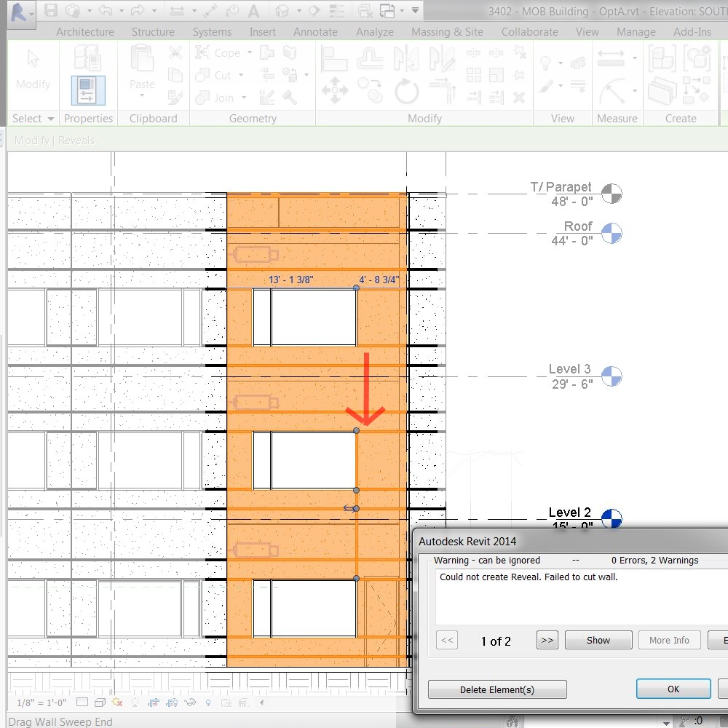Screen dimensions: 728x728
Task: Click the Revit application menu logo
Action: 20,12
